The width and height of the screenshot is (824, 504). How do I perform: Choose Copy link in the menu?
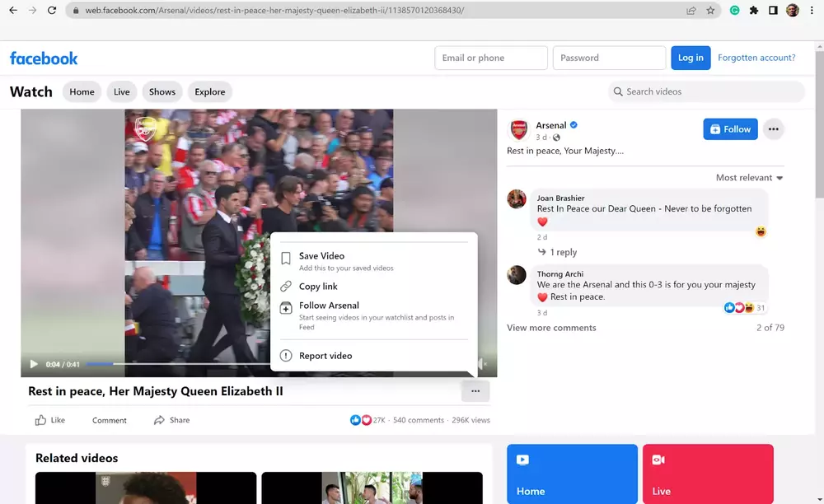[x=373, y=286]
